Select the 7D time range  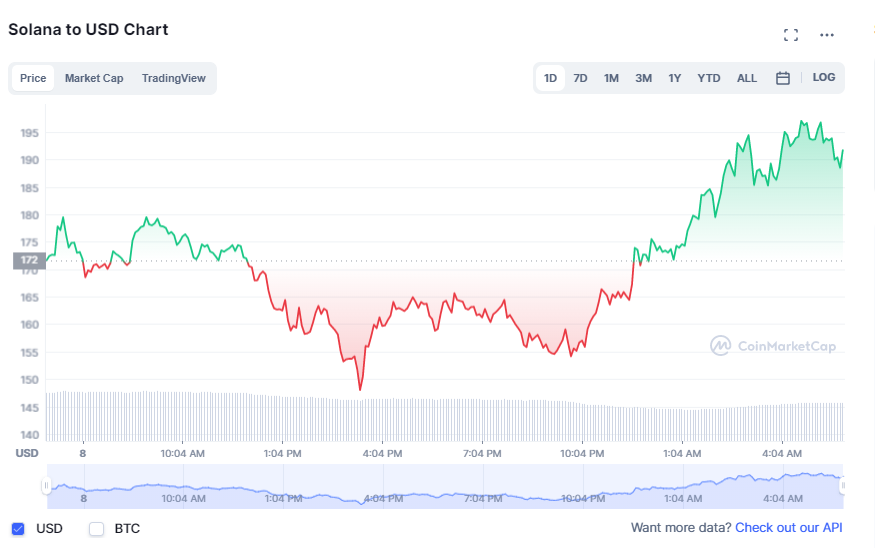coord(580,78)
